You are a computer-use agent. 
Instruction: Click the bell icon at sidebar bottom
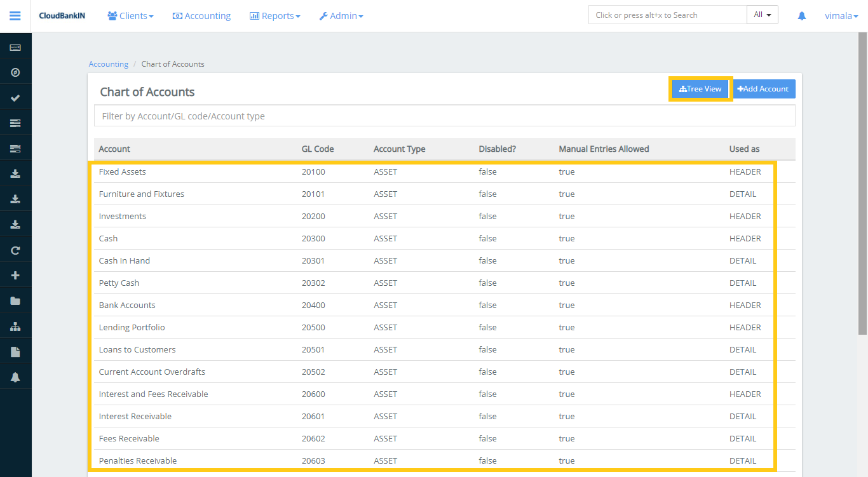click(x=15, y=377)
